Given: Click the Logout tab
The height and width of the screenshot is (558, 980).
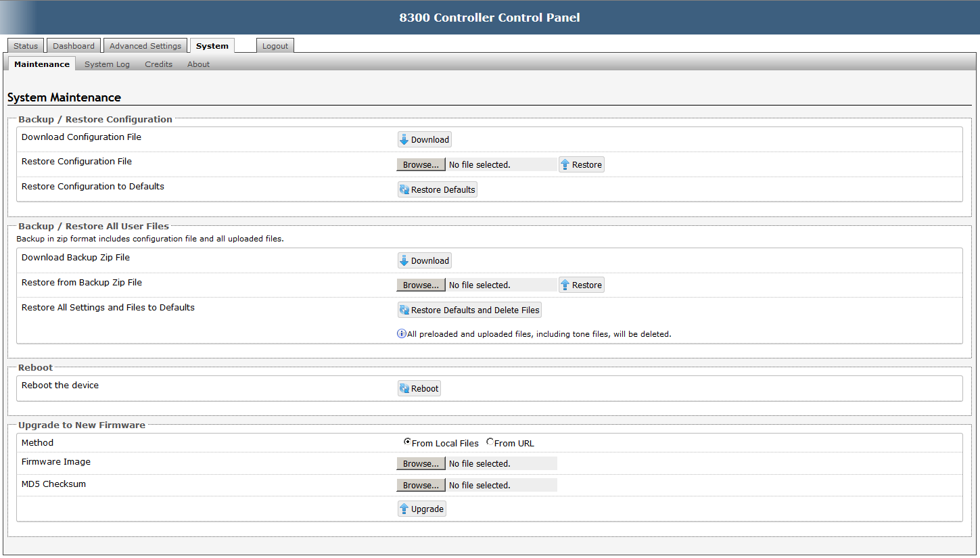Looking at the screenshot, I should click(275, 45).
